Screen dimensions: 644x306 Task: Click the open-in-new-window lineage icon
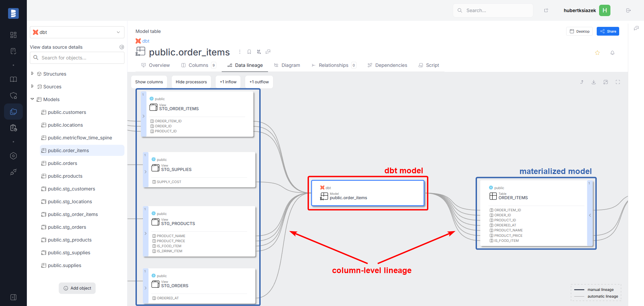click(x=606, y=82)
